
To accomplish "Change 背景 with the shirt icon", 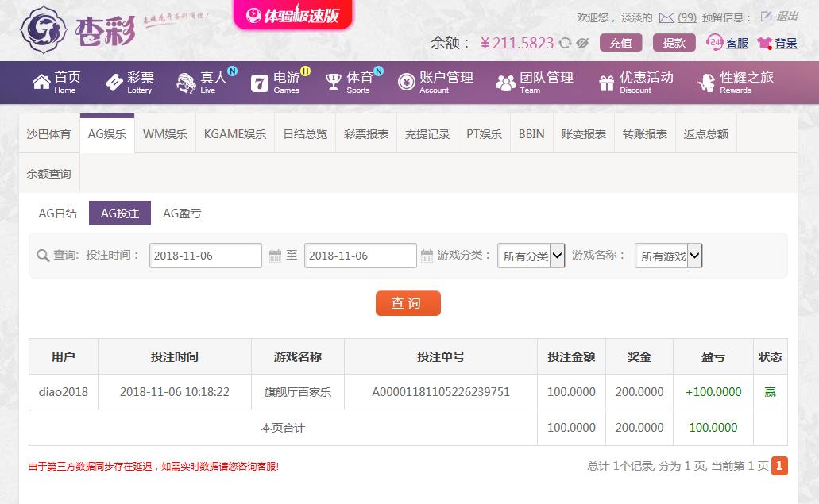I will 777,43.
